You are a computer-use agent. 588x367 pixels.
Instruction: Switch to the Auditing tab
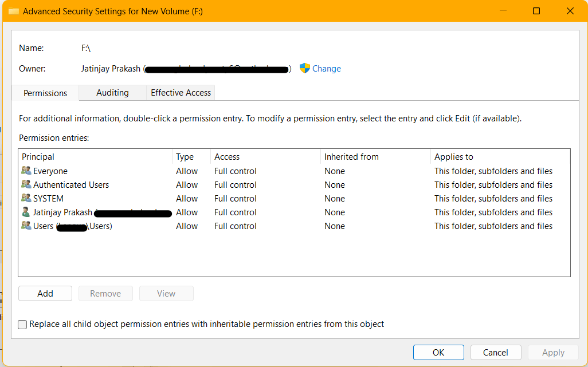point(112,93)
